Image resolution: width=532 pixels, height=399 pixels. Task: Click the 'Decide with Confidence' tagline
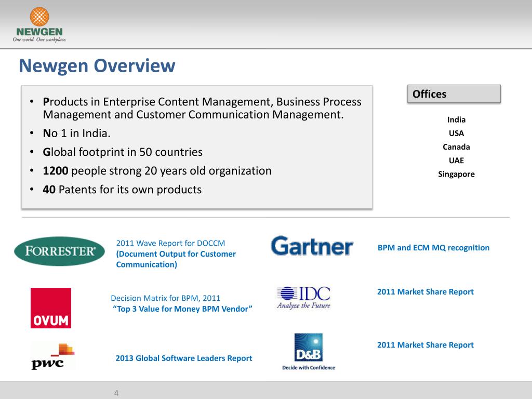click(x=309, y=367)
